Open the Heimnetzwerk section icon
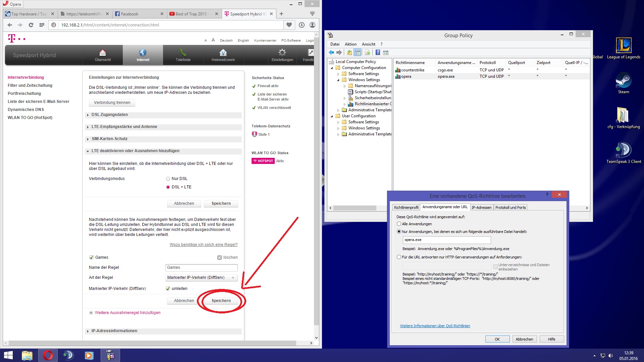The image size is (644, 362). click(x=223, y=53)
